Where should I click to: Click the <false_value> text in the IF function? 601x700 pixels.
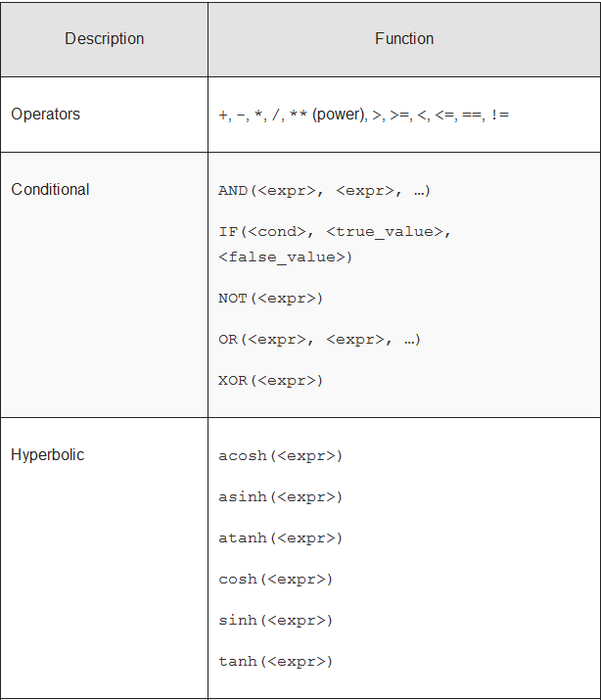click(285, 257)
